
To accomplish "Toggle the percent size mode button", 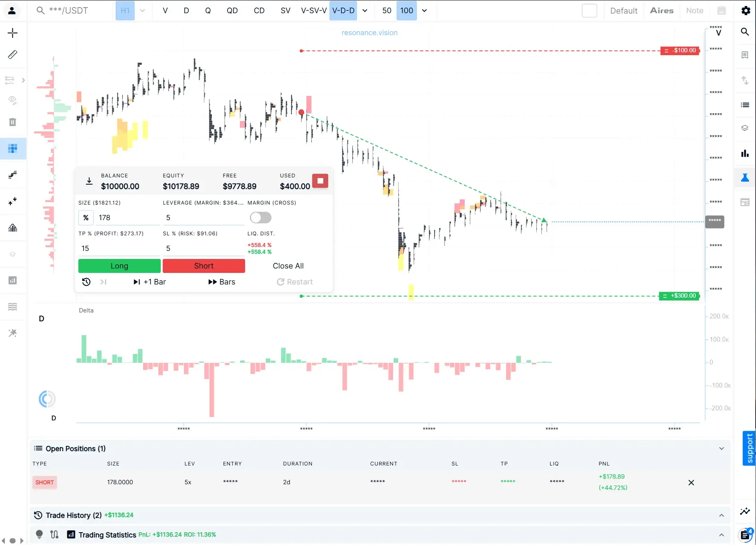I will [x=86, y=218].
